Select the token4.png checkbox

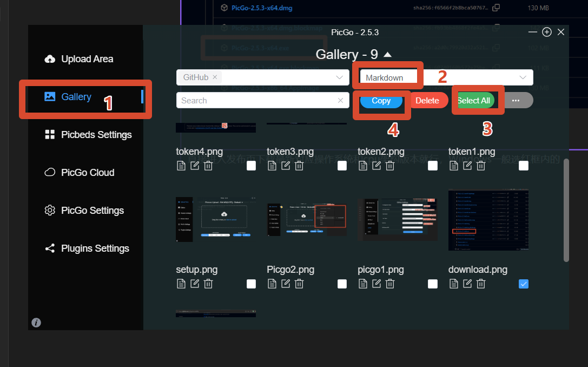point(251,166)
